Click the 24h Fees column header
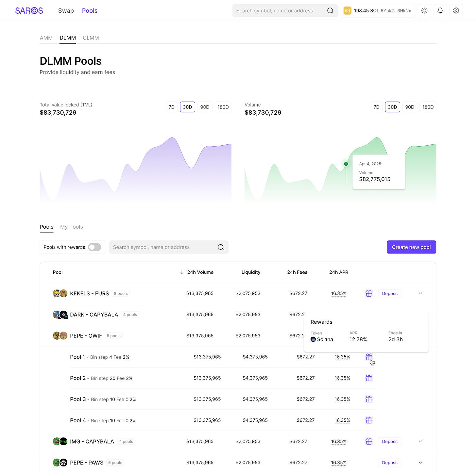 tap(297, 272)
